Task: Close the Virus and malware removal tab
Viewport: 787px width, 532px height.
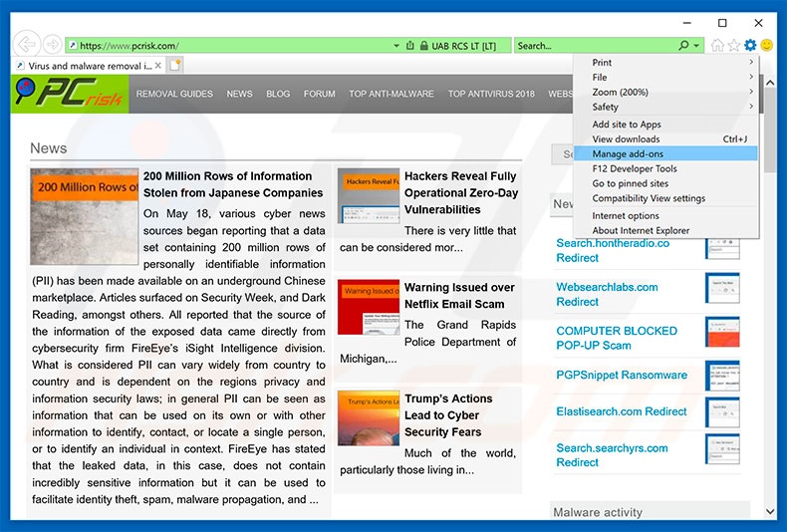Action: pyautogui.click(x=158, y=66)
